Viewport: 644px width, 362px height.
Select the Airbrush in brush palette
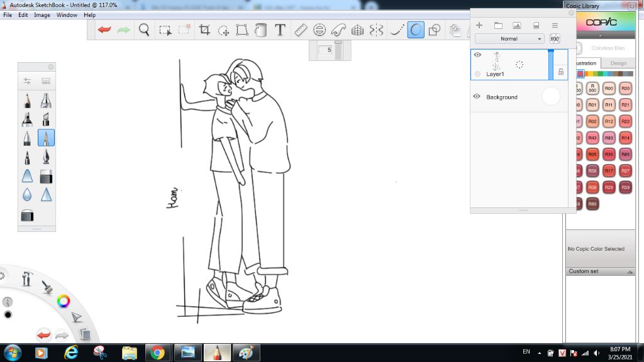coord(46,100)
